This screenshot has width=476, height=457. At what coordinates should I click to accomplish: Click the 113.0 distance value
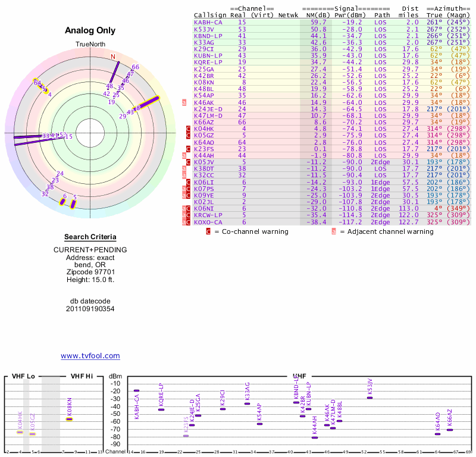(409, 209)
